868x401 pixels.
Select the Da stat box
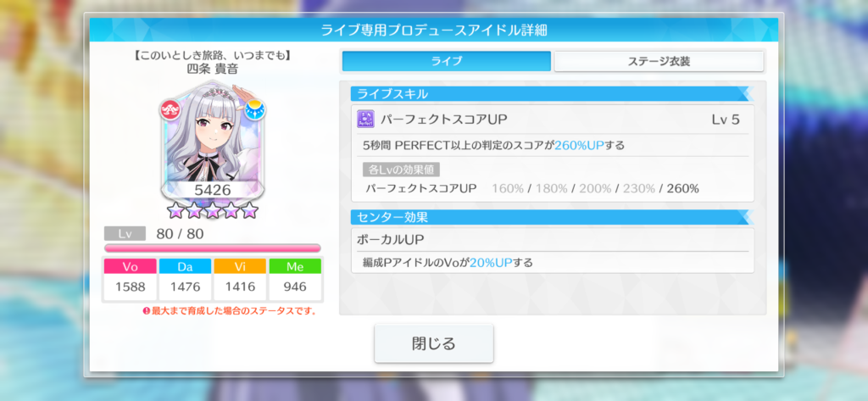coord(185,280)
